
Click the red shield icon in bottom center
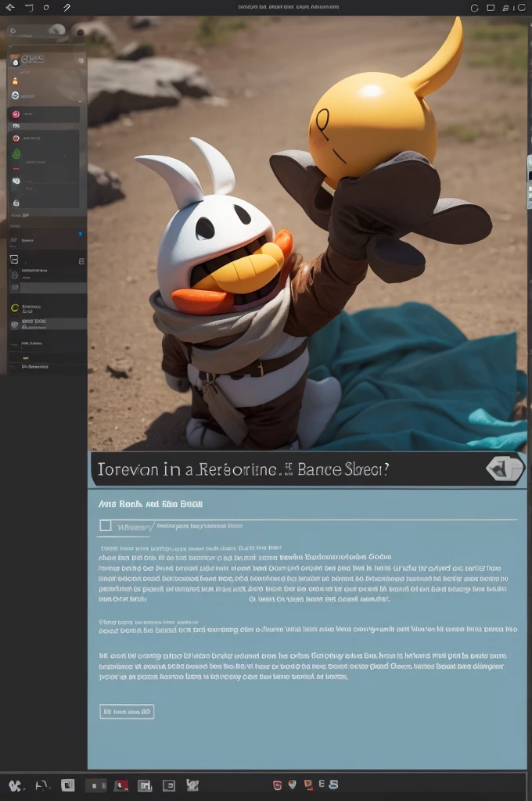278,785
